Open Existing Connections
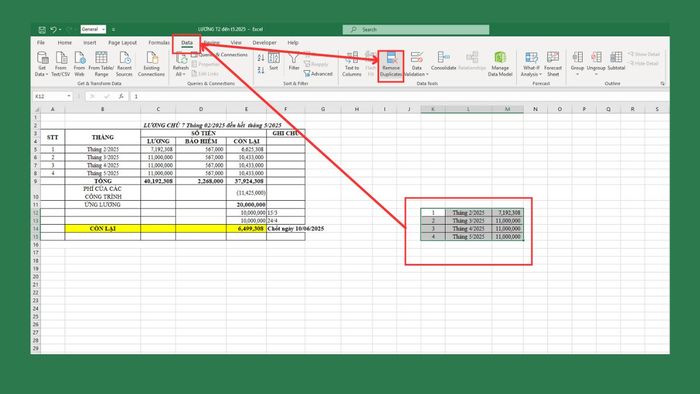 (151, 64)
